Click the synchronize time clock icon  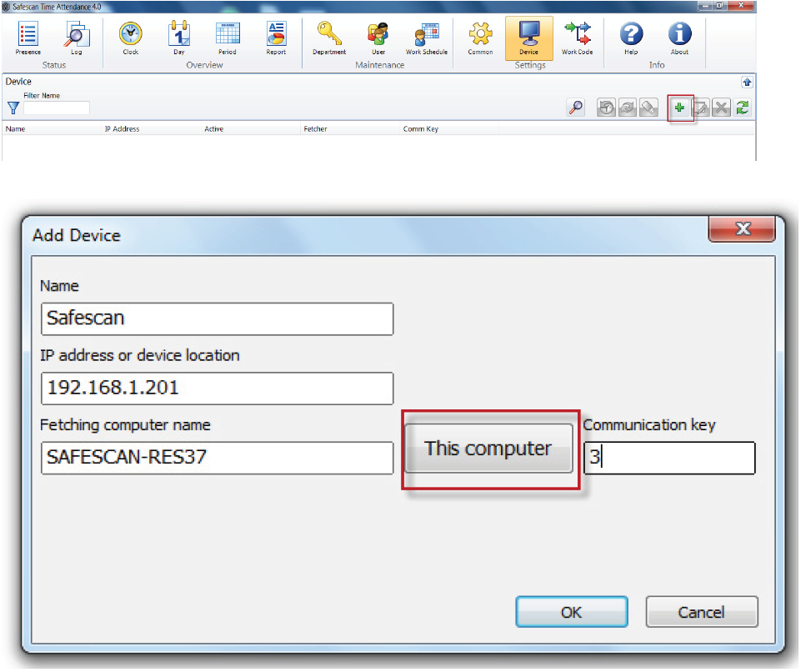click(x=606, y=108)
